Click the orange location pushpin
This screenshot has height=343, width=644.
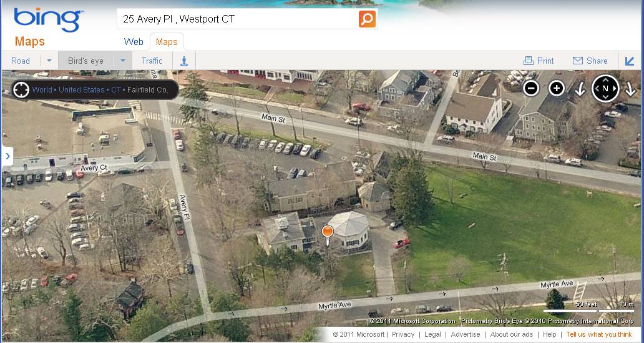tap(328, 236)
